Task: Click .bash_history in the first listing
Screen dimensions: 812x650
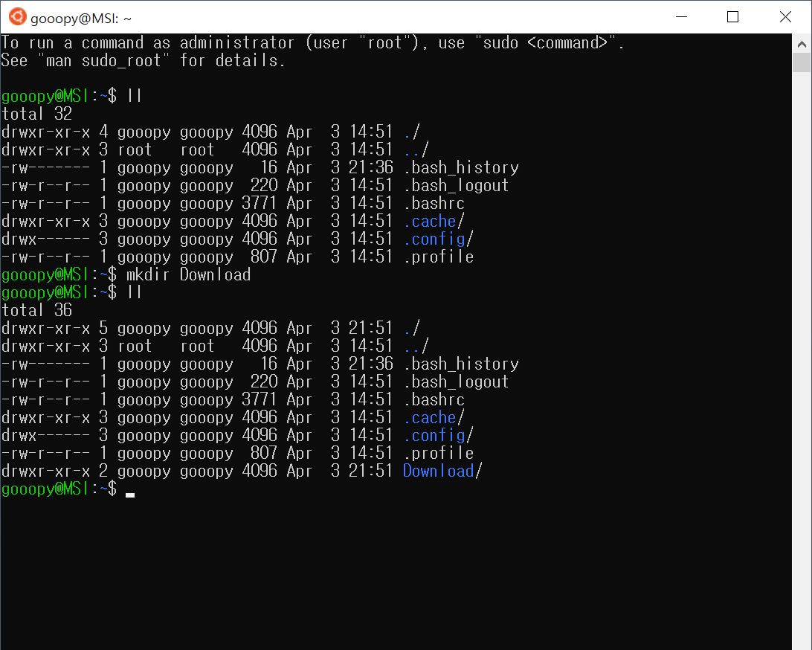Action: (462, 168)
